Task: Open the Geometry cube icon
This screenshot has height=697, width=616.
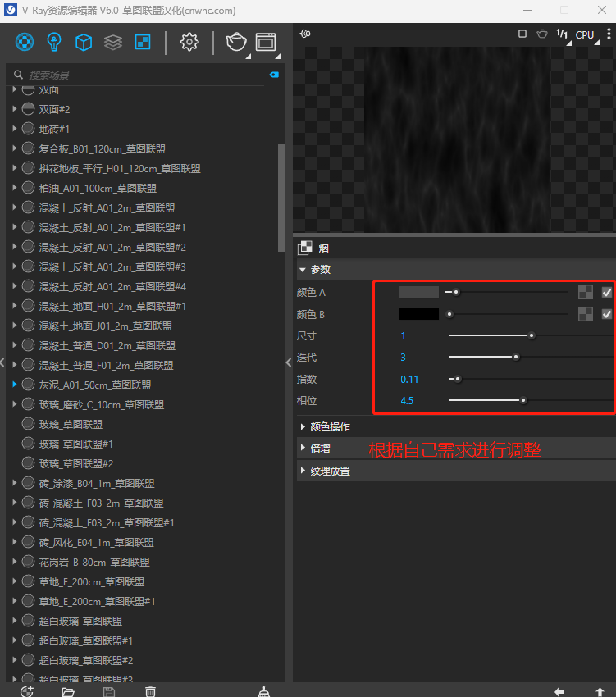Action: [84, 42]
